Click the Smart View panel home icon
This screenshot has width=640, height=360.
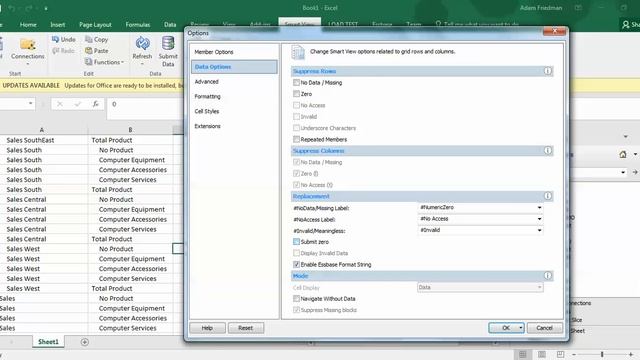[x=623, y=154]
